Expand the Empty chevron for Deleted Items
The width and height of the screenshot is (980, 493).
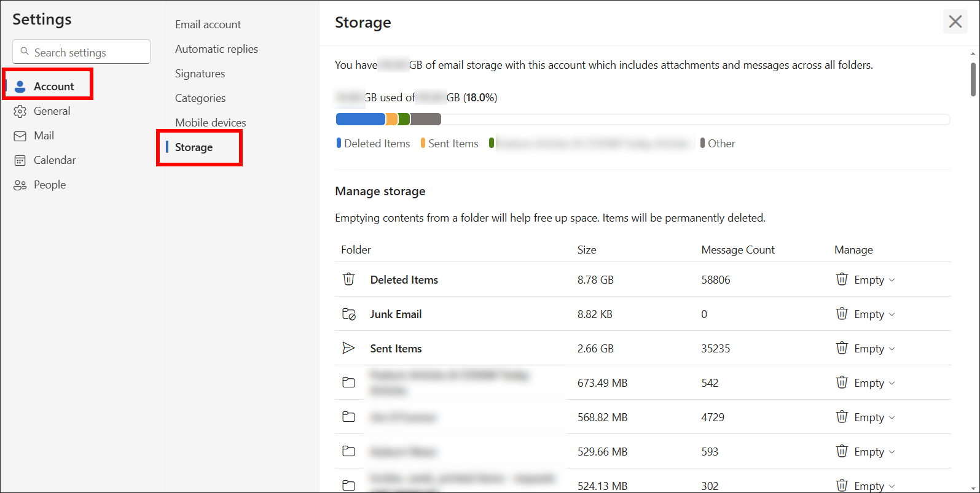(x=892, y=280)
